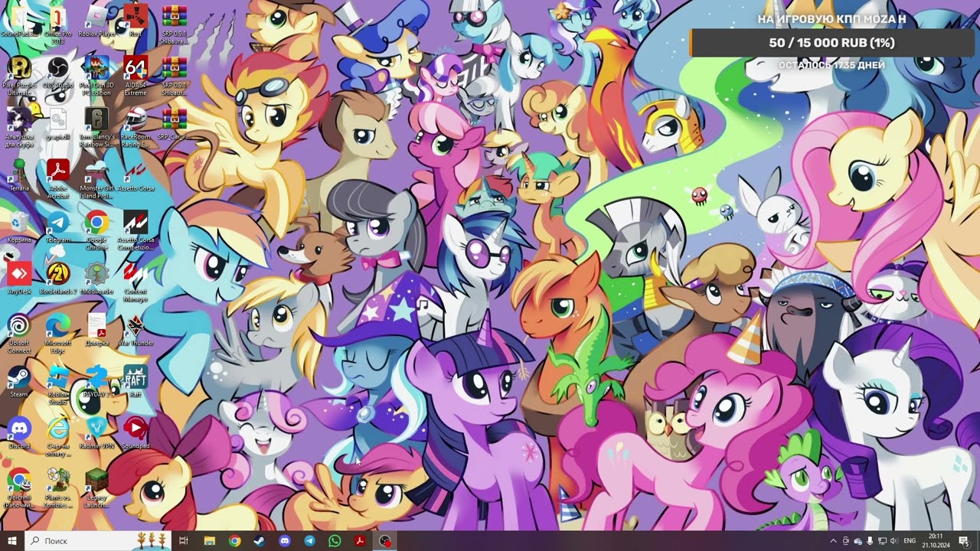Launch the Terraria desktop shortcut
This screenshot has width=980, height=551.
(19, 175)
